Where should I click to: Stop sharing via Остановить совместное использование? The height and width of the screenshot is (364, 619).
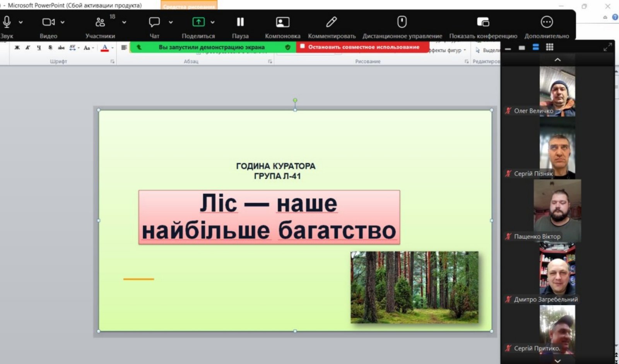pos(363,47)
